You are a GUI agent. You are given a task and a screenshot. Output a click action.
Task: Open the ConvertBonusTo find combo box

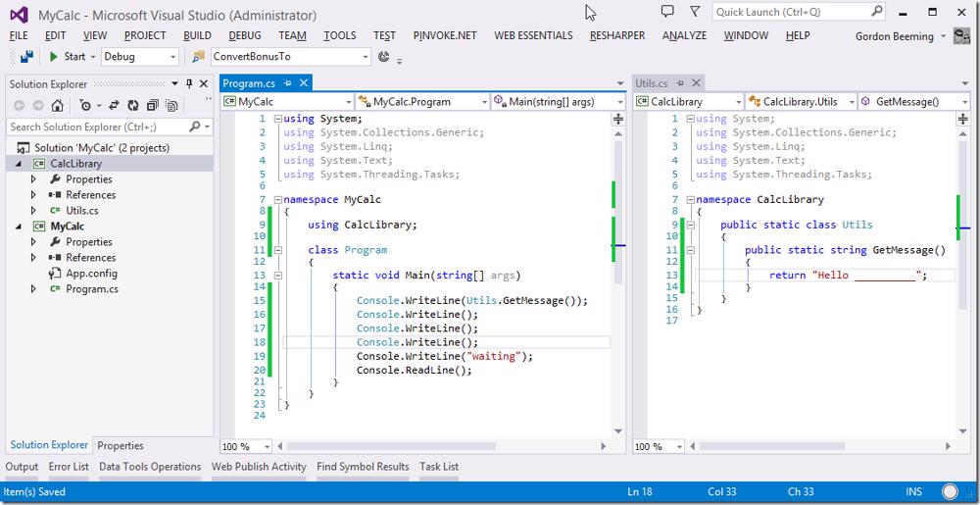click(366, 57)
